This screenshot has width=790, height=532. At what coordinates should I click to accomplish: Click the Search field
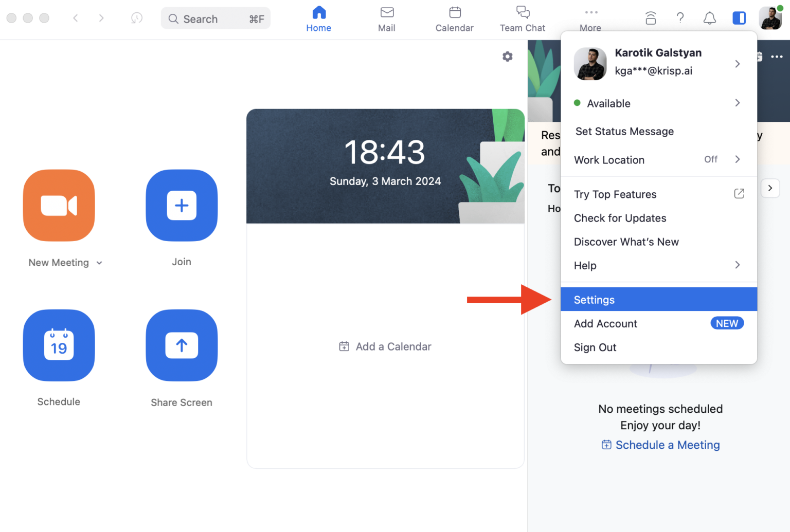(x=216, y=19)
